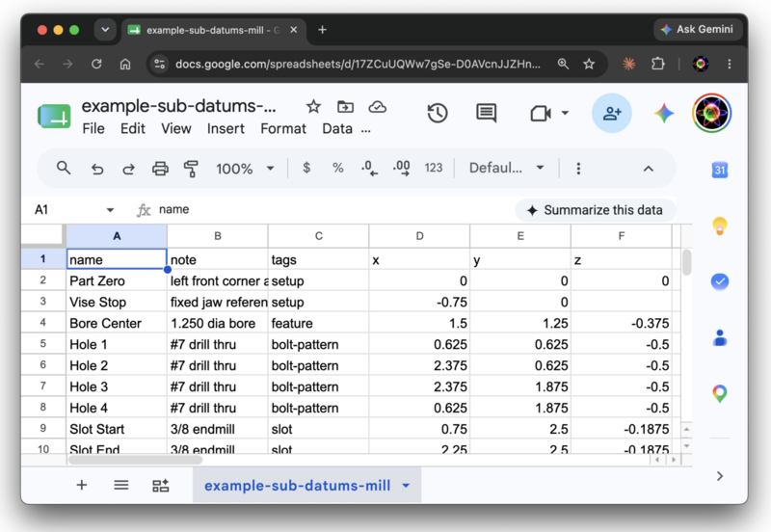
Task: Click Ask Gemini in Chrome
Action: click(696, 30)
